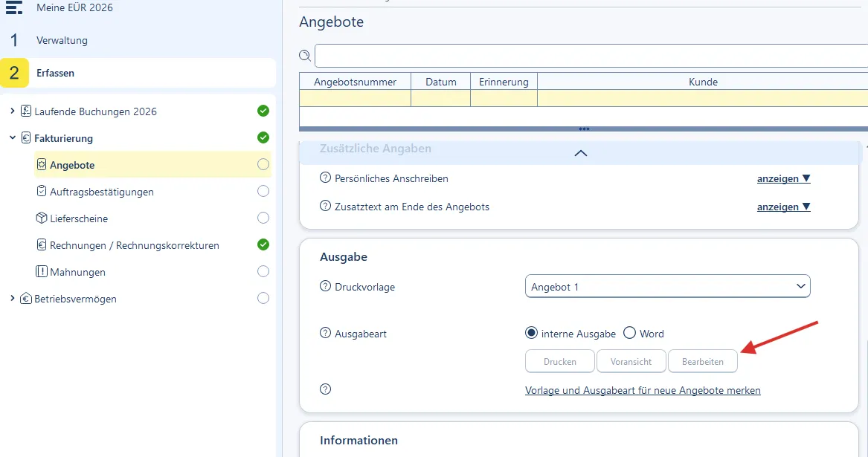Click empty status circle beside Angebote
Image resolution: width=868 pixels, height=457 pixels.
pyautogui.click(x=263, y=164)
